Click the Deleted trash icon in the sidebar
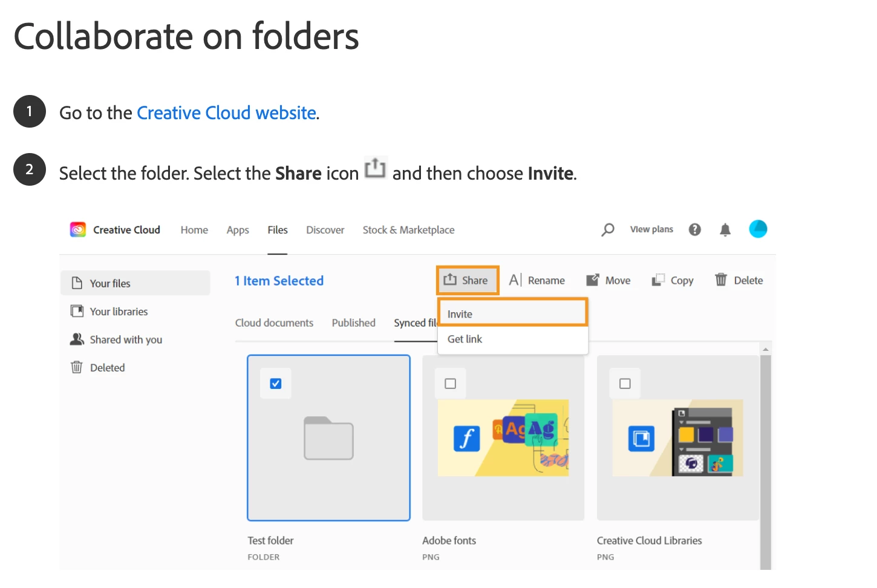Screen dimensions: 877x588 tap(77, 367)
